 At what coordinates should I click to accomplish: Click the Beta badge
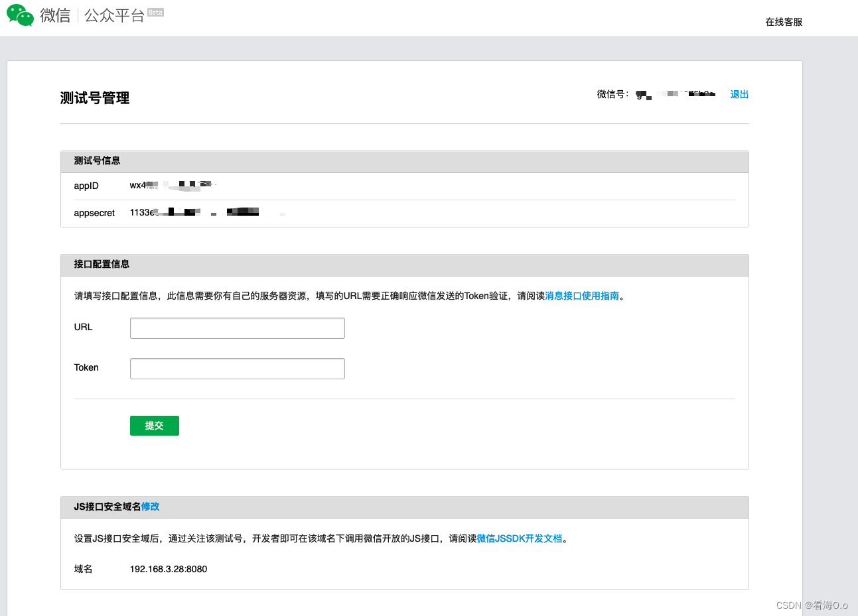click(x=155, y=12)
